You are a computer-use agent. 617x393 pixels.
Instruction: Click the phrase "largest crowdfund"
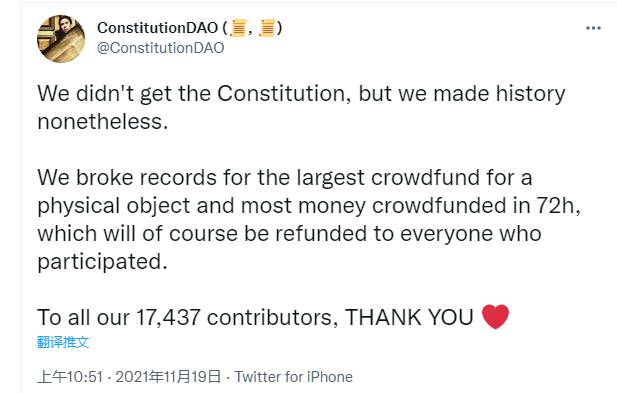click(388, 178)
